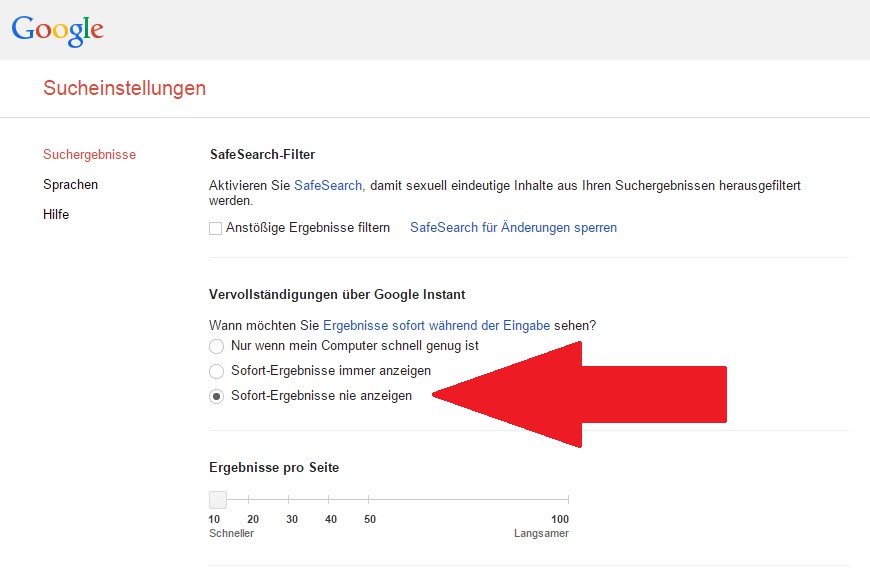Follow the Ergebnisse sofort während der Eingabe link

point(436,326)
